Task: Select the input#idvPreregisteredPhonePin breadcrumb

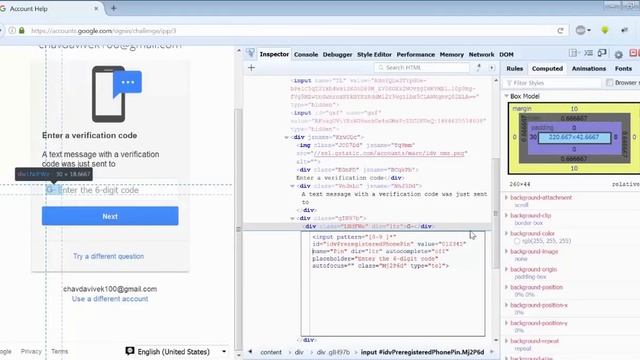Action: (x=422, y=352)
